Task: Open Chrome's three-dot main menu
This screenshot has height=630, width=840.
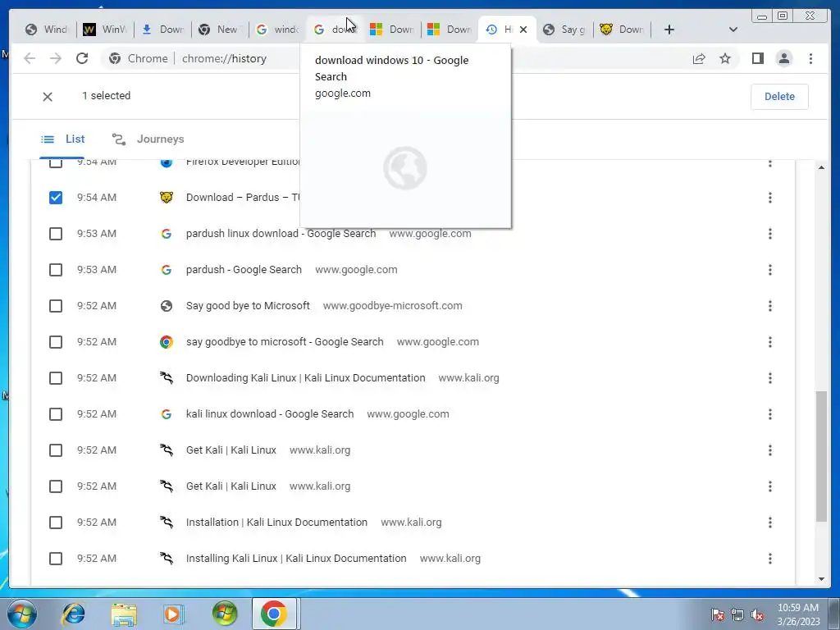Action: click(810, 58)
